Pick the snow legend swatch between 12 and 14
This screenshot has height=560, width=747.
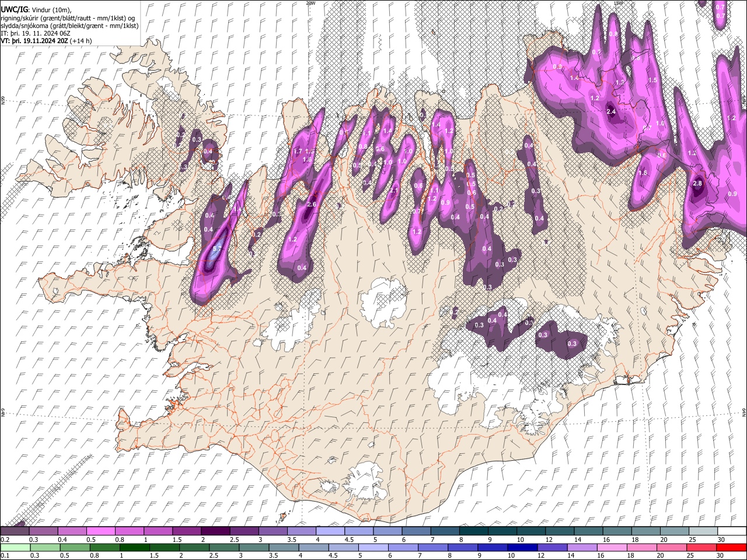click(559, 531)
